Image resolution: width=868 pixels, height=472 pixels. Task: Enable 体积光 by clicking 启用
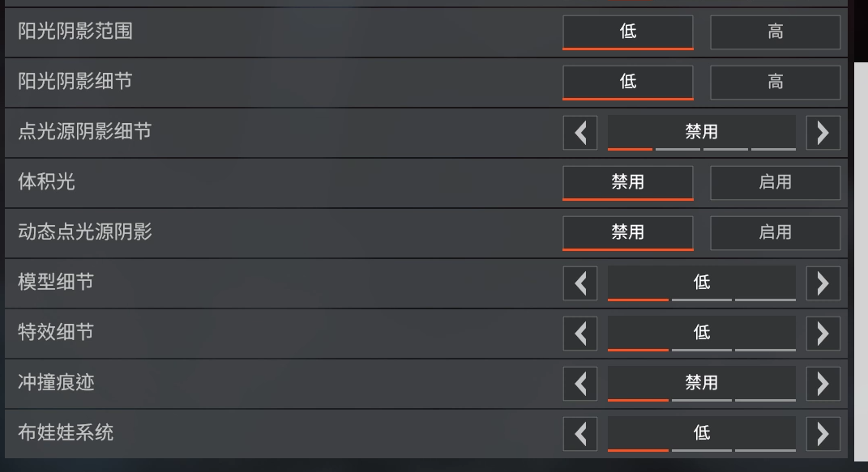(775, 182)
